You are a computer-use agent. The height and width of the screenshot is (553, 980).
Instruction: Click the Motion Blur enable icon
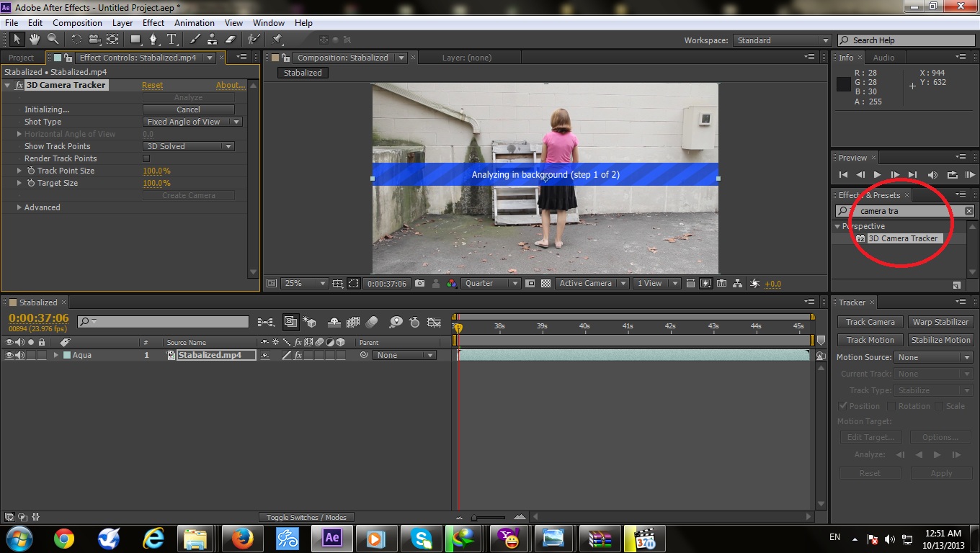click(372, 322)
